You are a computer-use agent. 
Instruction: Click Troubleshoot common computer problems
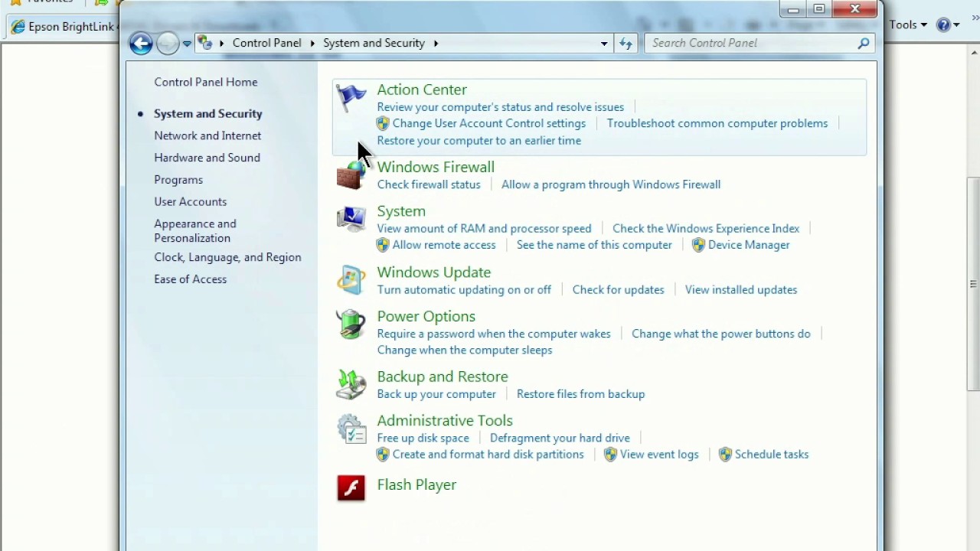point(717,123)
